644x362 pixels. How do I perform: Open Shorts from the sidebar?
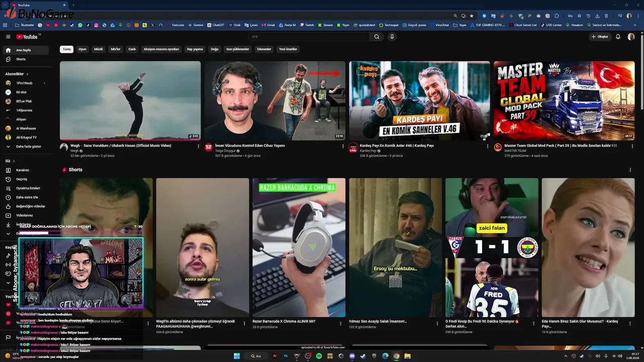[x=25, y=59]
